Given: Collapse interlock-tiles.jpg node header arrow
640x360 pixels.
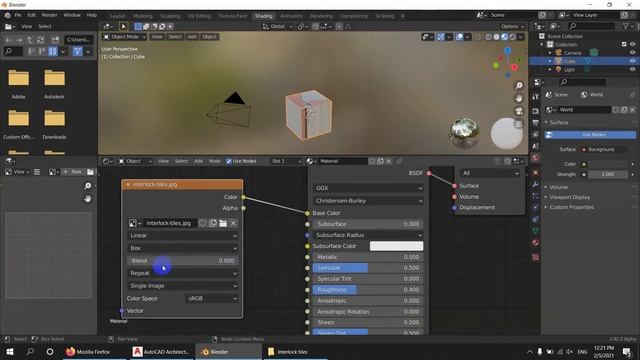Looking at the screenshot, I should (x=128, y=184).
